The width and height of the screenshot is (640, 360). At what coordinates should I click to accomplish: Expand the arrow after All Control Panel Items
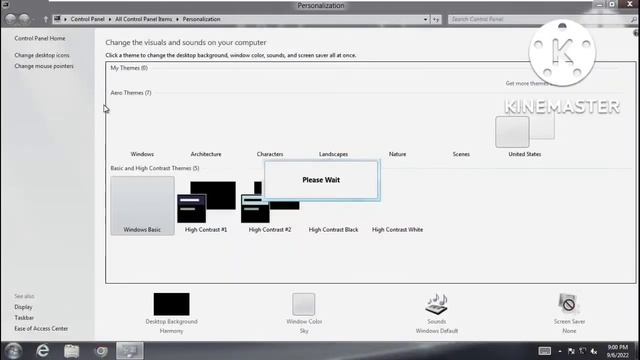[177, 19]
